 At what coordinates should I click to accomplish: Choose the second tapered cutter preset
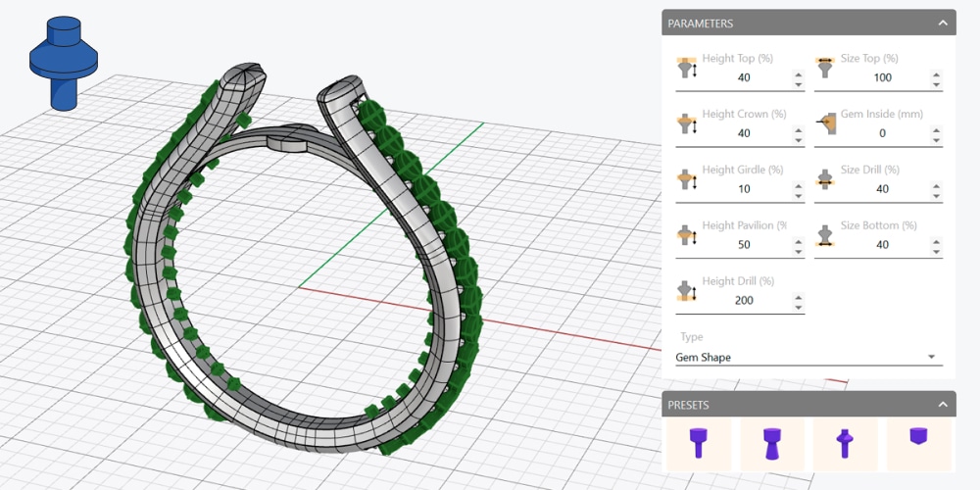click(771, 444)
